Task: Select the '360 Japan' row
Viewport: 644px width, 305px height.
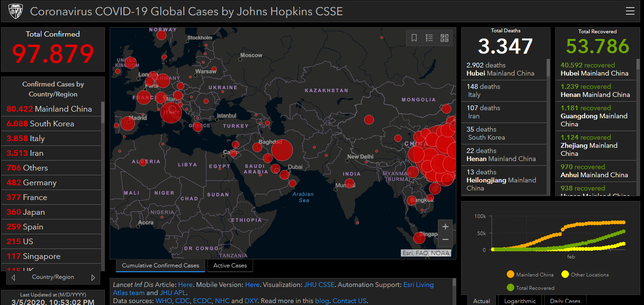Action: click(51, 212)
